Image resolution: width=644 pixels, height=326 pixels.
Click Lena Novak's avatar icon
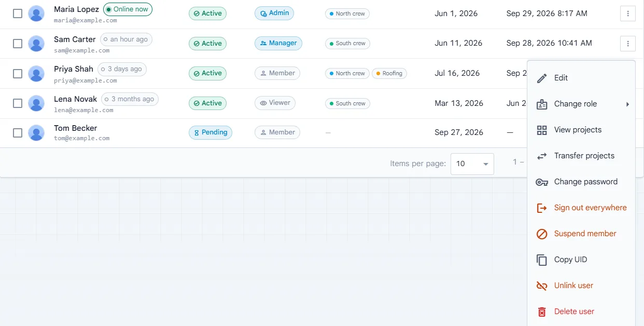(x=36, y=103)
